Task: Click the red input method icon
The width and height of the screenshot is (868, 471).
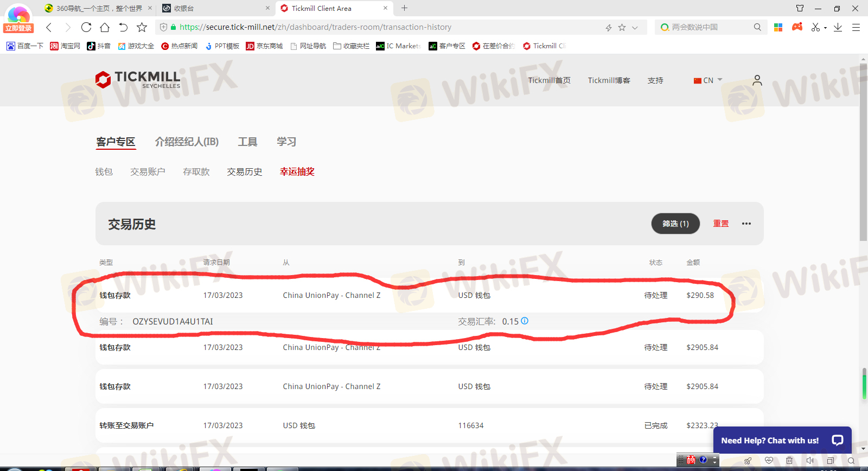Action: click(691, 460)
